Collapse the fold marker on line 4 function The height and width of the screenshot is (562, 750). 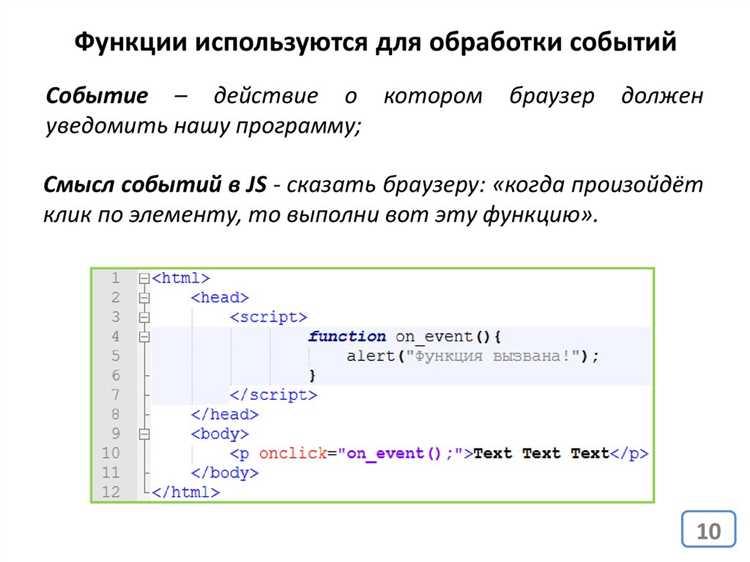(144, 337)
